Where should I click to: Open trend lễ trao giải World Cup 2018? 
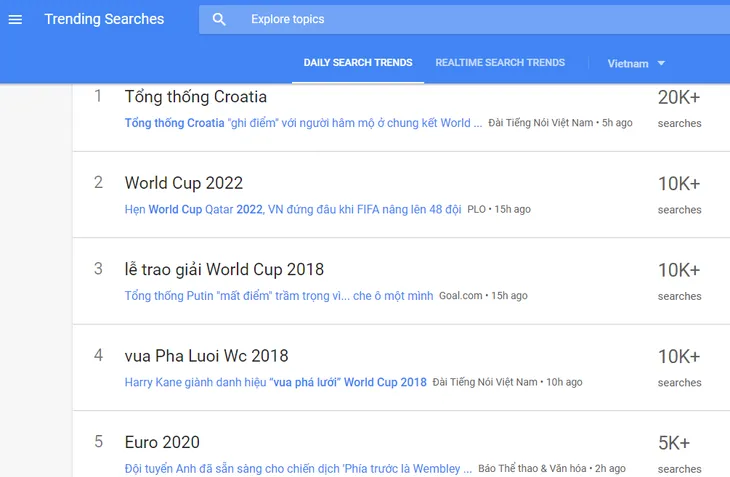(224, 269)
